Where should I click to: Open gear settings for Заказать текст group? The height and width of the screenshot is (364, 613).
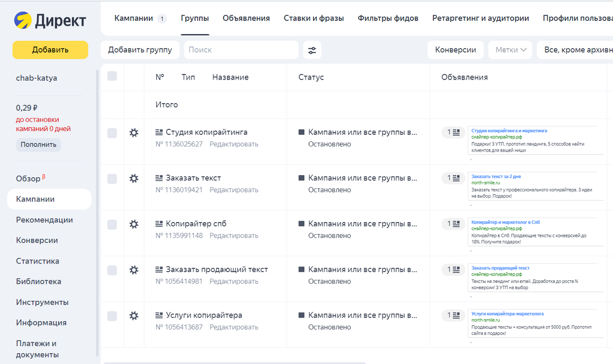[x=134, y=178]
